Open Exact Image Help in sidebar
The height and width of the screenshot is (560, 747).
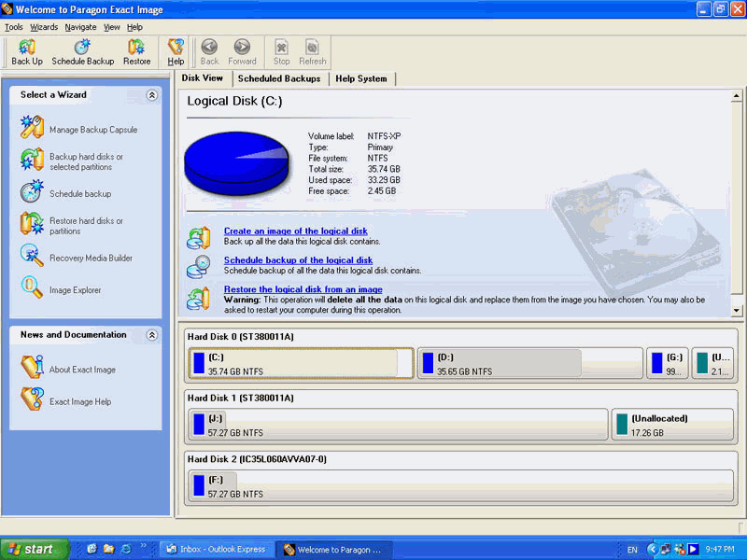[65, 400]
